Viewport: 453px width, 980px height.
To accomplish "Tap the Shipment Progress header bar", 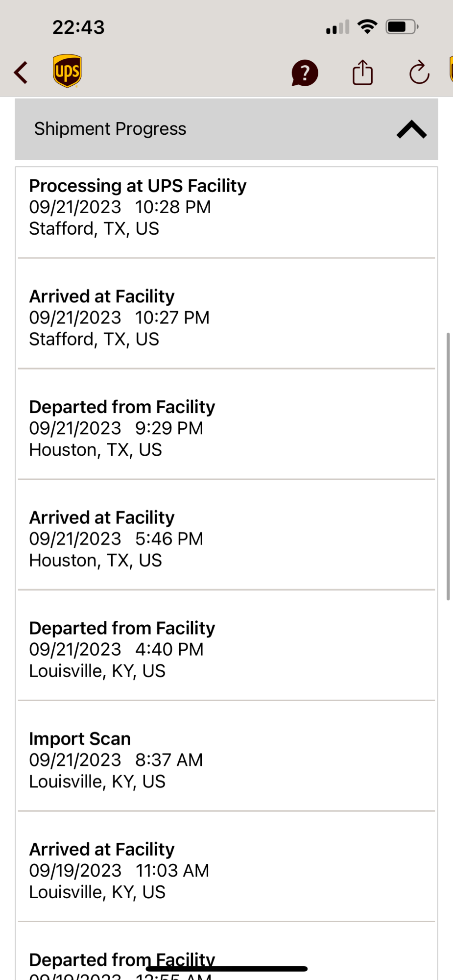I will [226, 129].
